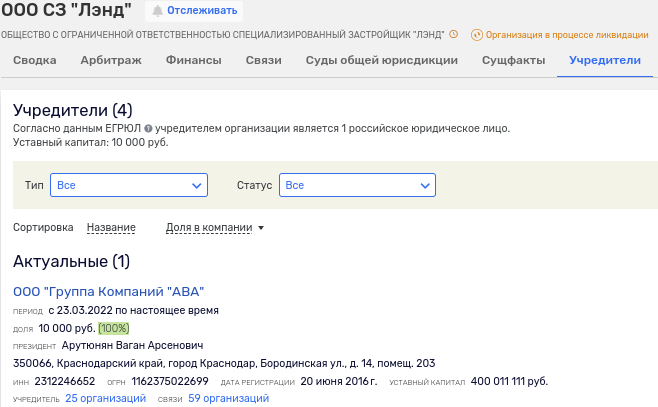Image resolution: width=658 pixels, height=407 pixels.
Task: Select the Учредители tab
Action: (604, 60)
